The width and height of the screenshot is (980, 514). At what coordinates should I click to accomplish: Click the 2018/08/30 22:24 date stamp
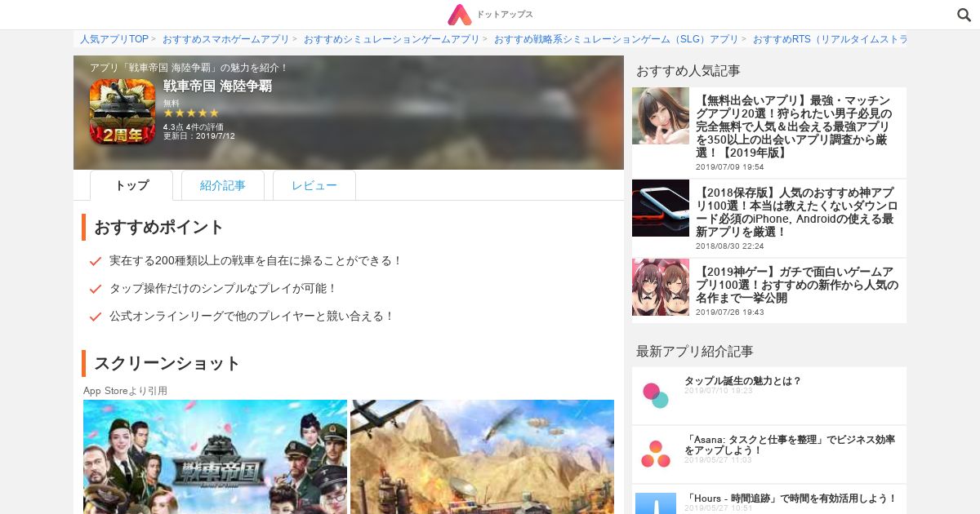coord(729,246)
